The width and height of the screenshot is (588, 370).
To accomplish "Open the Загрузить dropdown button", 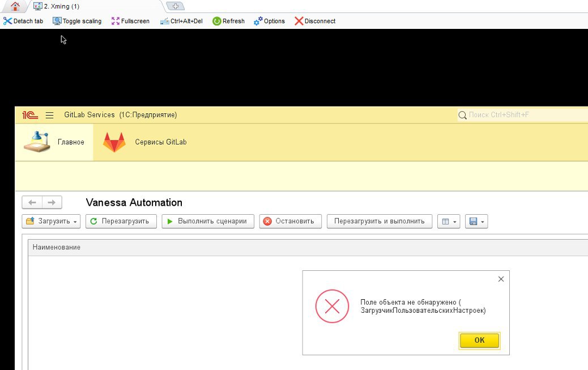I will [51, 222].
